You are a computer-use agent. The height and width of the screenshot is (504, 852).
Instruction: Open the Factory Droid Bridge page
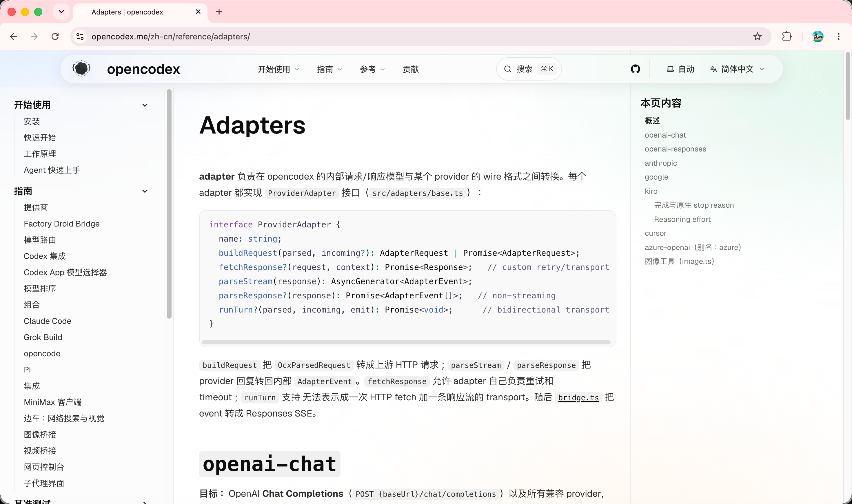point(62,224)
